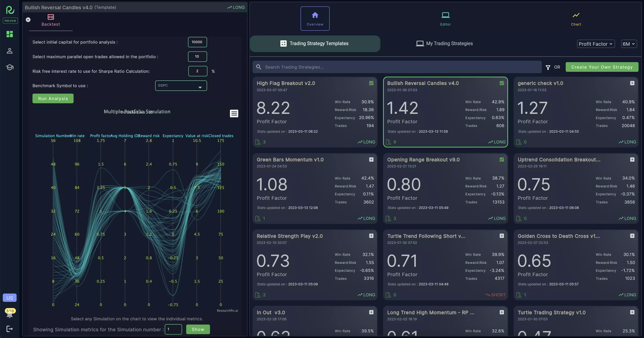
Task: Click the Profit factor axis at 1.25
Action: pos(101,188)
